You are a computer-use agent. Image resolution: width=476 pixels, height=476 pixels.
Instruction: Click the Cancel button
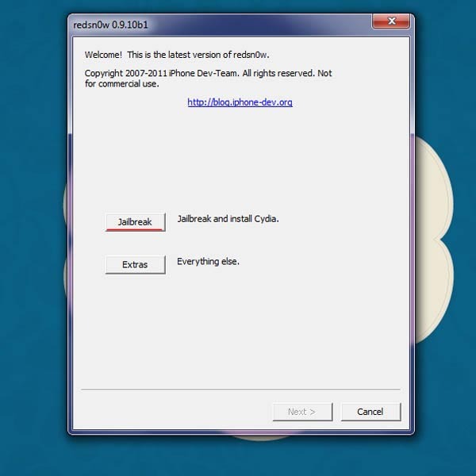point(370,412)
